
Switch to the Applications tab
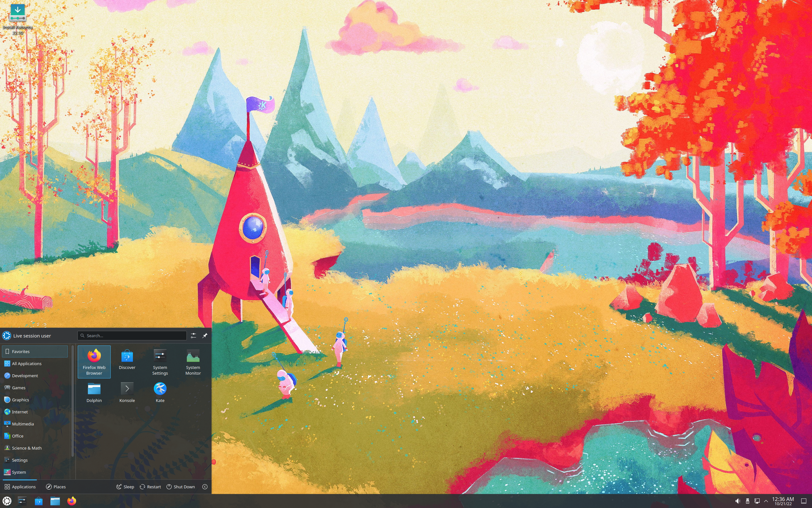(20, 486)
